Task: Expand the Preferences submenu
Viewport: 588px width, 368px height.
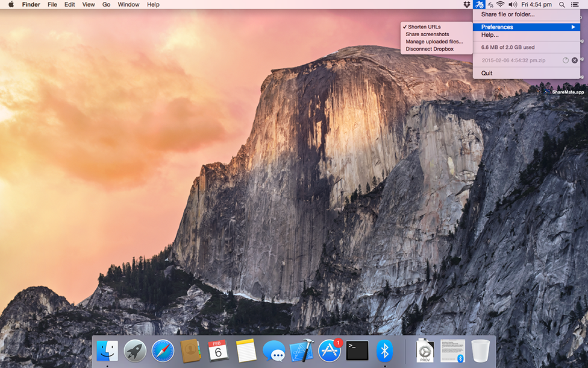Action: (526, 27)
